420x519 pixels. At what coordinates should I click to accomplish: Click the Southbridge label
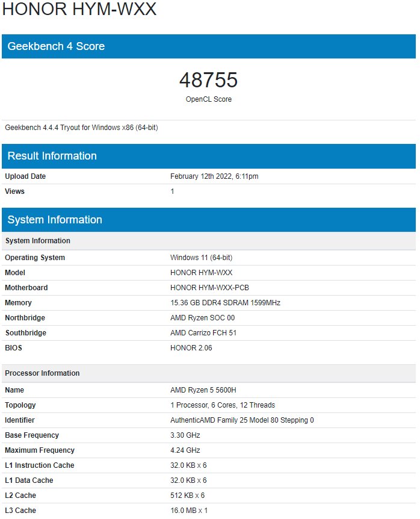tap(26, 333)
